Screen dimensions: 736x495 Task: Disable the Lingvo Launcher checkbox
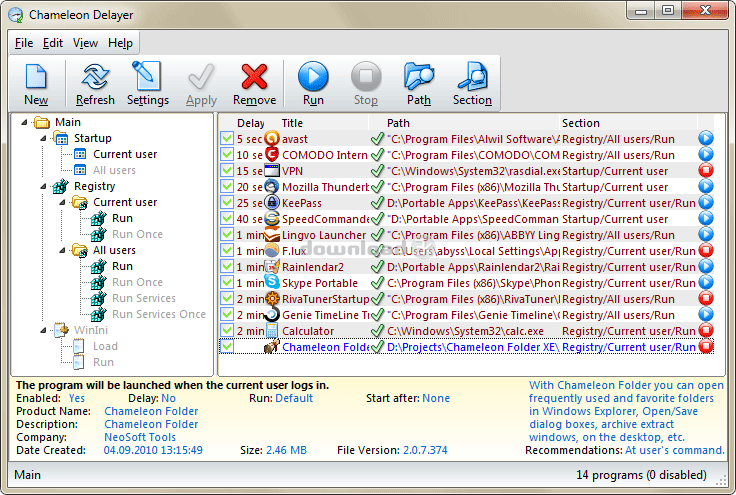click(x=227, y=234)
